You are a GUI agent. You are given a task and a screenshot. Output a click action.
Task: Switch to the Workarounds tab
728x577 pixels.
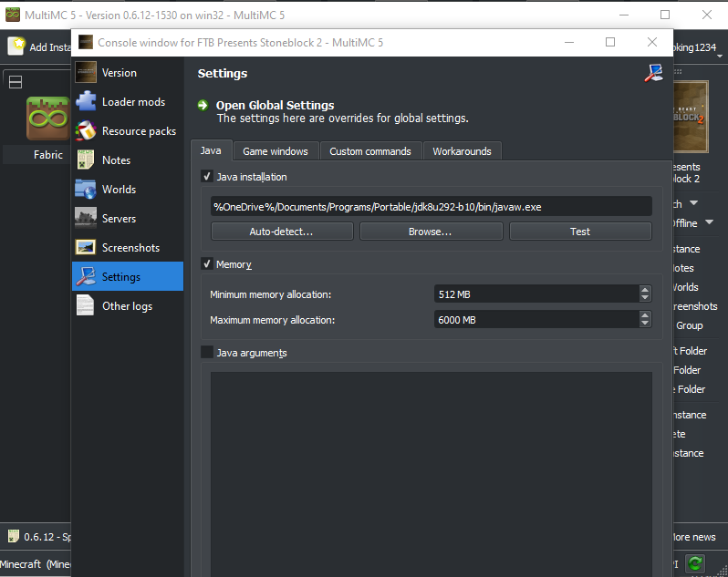[462, 151]
